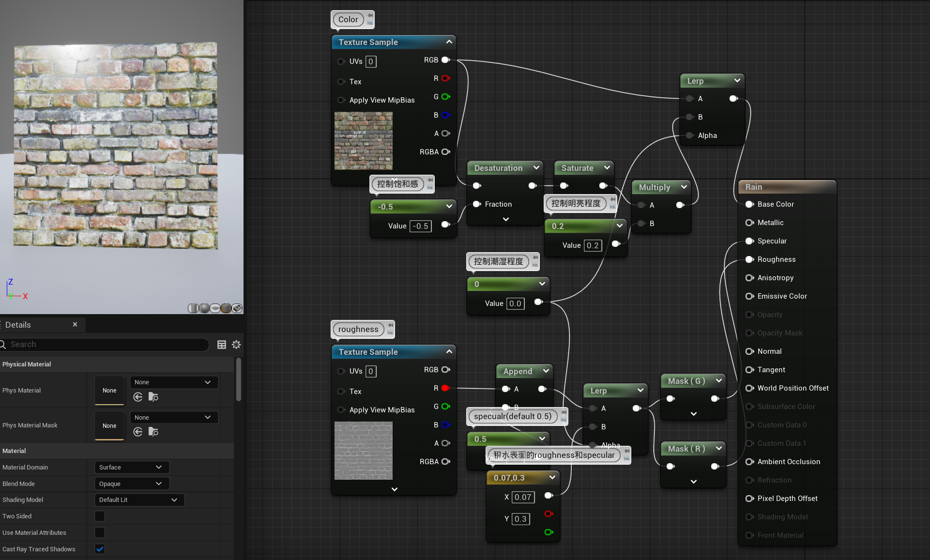Click RGB output pin of Color Texture Sample

(445, 60)
